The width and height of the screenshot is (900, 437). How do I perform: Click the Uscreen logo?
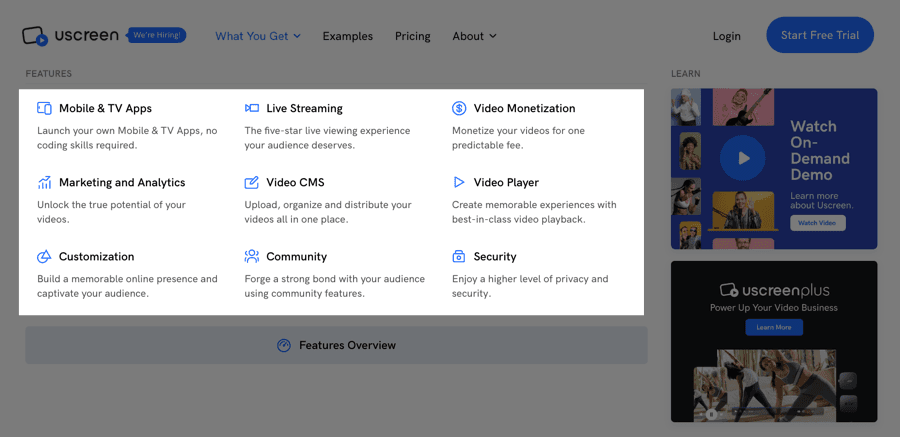tap(70, 36)
